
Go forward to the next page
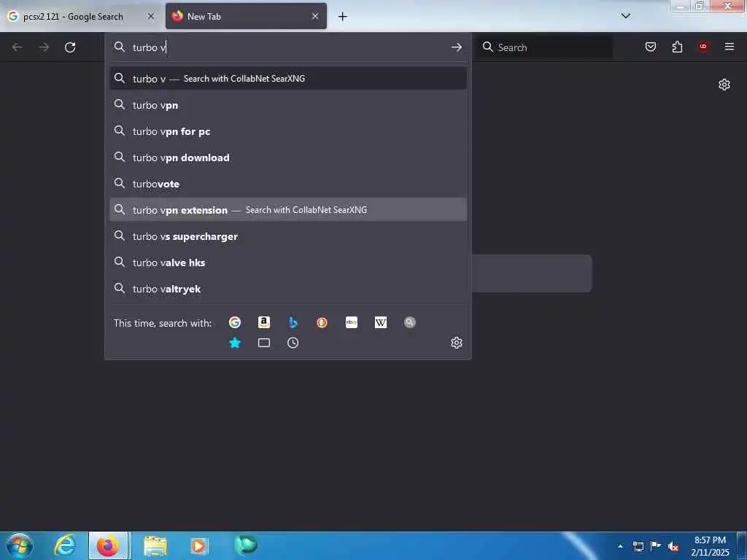click(44, 47)
